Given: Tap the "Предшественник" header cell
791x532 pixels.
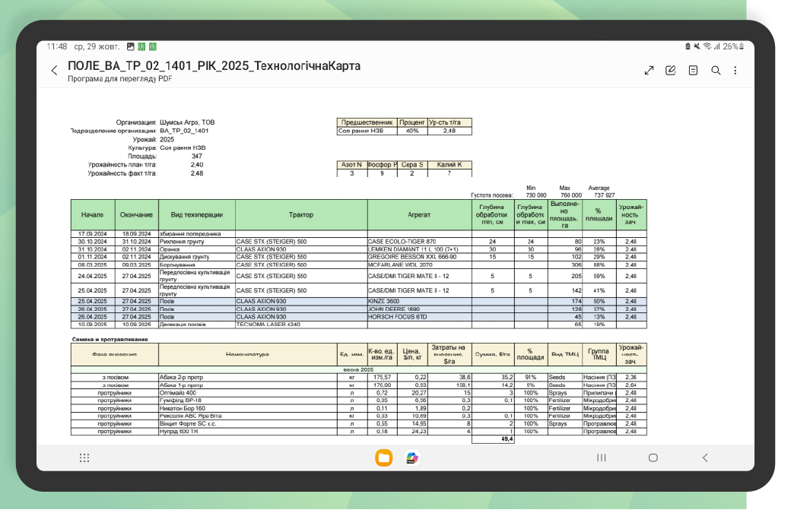Looking at the screenshot, I should [367, 122].
